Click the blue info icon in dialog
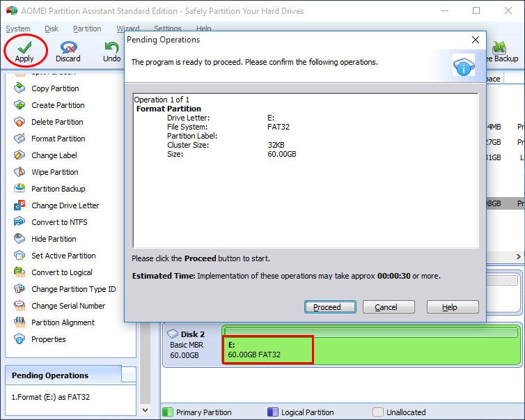This screenshot has height=420, width=525. (464, 65)
